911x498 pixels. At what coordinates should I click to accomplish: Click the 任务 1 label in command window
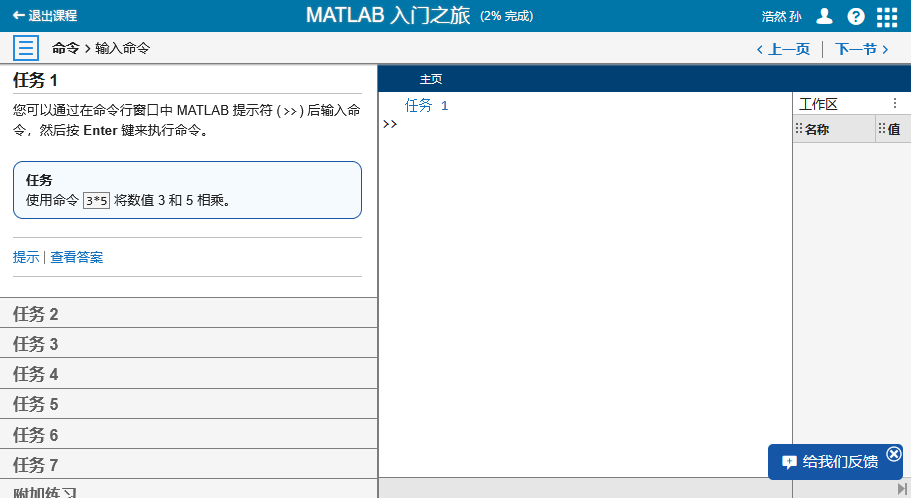click(x=426, y=105)
